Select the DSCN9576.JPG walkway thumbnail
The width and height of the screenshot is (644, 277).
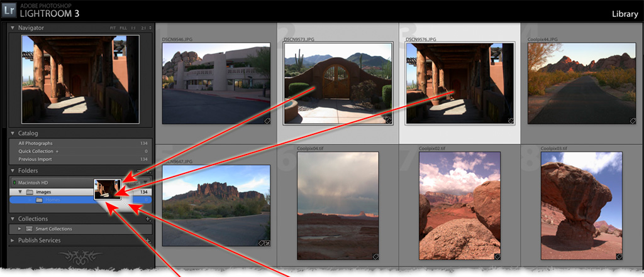point(460,84)
